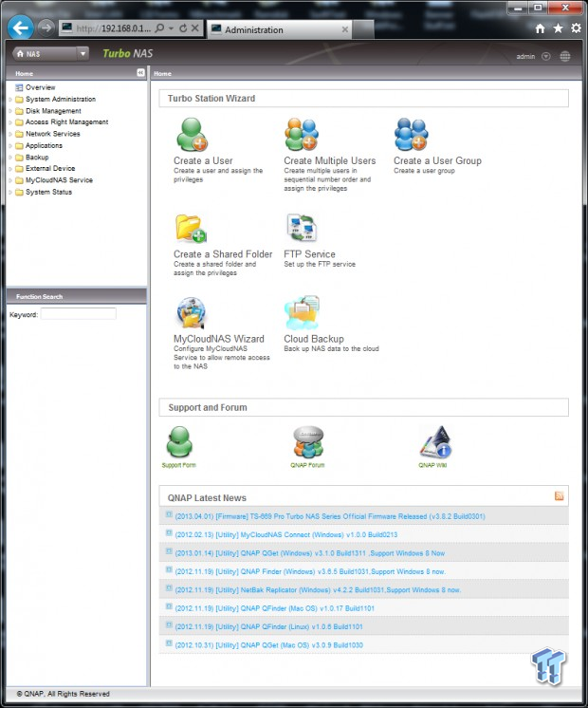
Task: Open the Create a User Group icon
Action: (411, 135)
